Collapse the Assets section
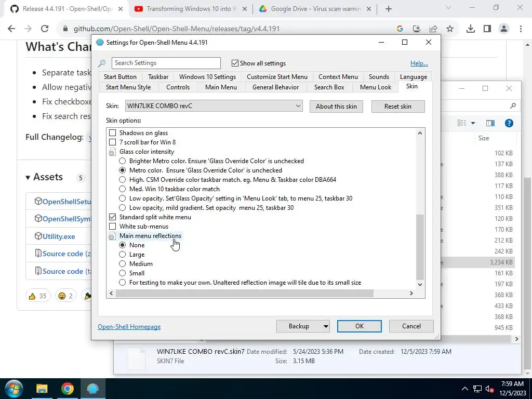Viewport: 532px width, 399px height. click(x=28, y=178)
